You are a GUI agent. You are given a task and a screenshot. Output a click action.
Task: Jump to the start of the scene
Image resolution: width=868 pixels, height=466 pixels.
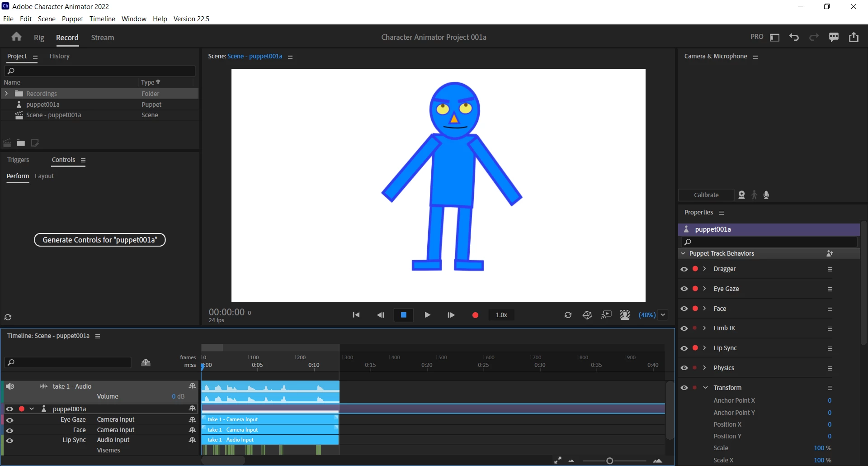pyautogui.click(x=356, y=315)
